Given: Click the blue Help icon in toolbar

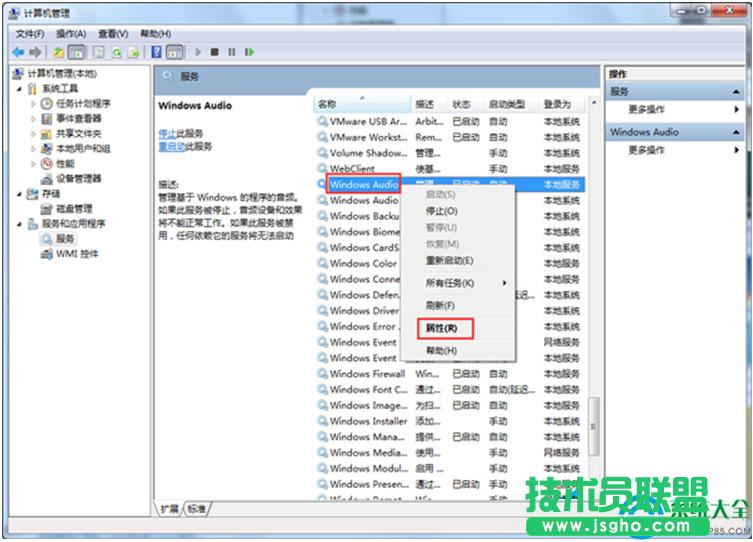Looking at the screenshot, I should (157, 52).
